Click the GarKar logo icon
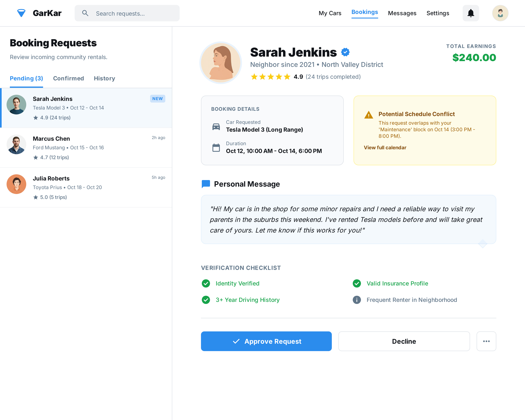The width and height of the screenshot is (525, 420). [21, 13]
